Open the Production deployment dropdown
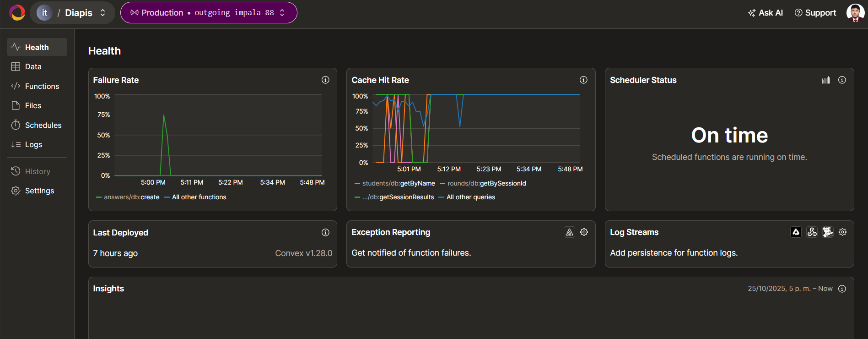Screen dimensions: 868x339 [x=209, y=13]
